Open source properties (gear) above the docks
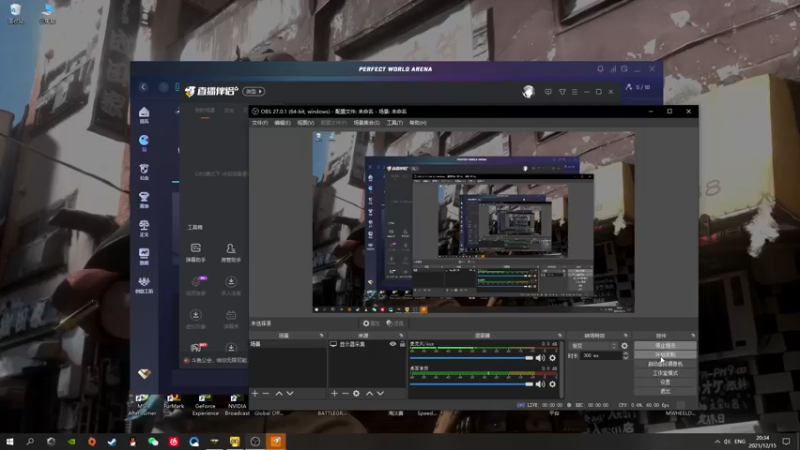Screen dimensions: 800x450 [371, 323]
